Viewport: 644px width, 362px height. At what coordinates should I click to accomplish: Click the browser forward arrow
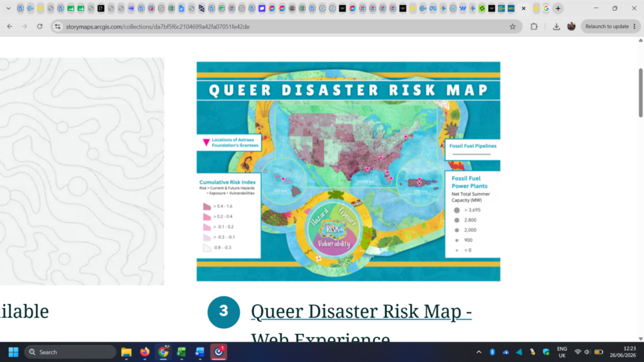(25, 26)
